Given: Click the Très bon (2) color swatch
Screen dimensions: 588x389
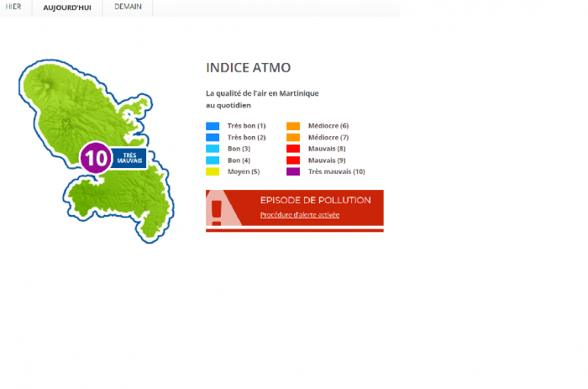Looking at the screenshot, I should [213, 137].
